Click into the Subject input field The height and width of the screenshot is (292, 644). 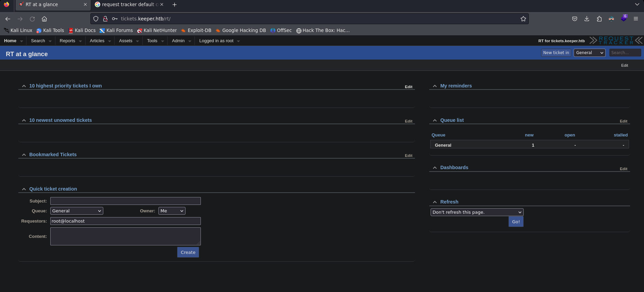click(125, 201)
